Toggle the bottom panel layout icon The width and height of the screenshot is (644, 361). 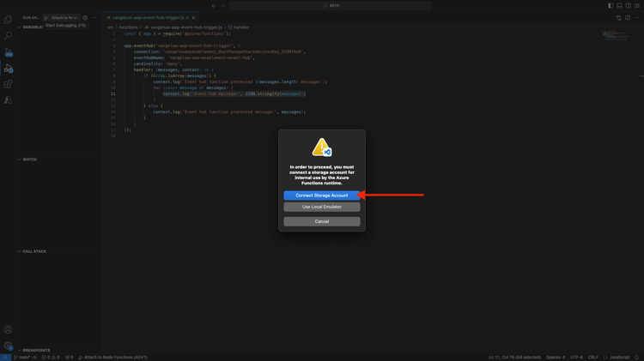[x=619, y=6]
